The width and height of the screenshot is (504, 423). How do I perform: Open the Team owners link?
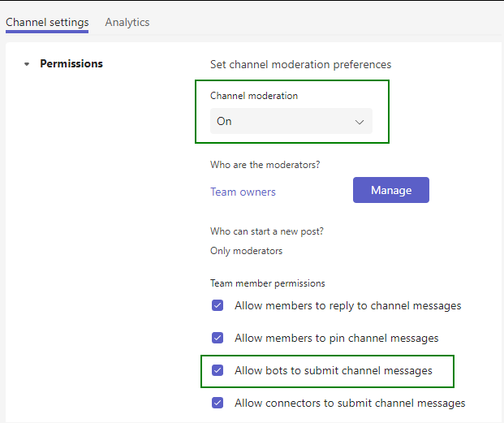[x=243, y=192]
